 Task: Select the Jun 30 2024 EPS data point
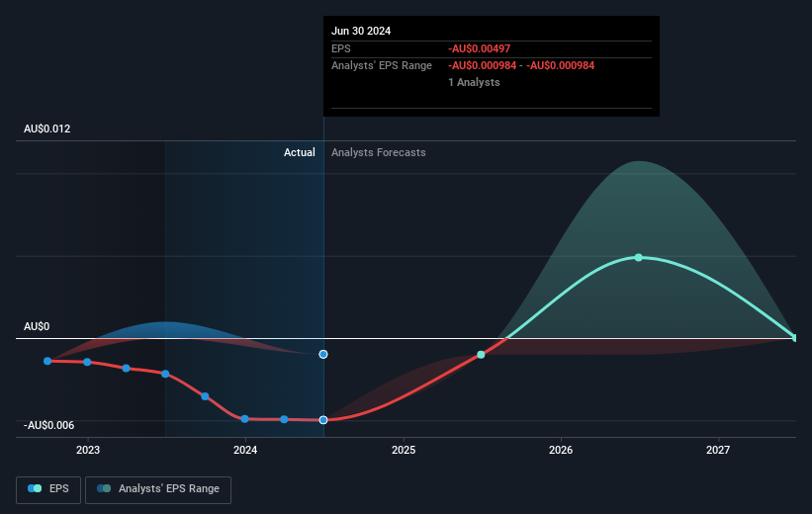point(323,420)
